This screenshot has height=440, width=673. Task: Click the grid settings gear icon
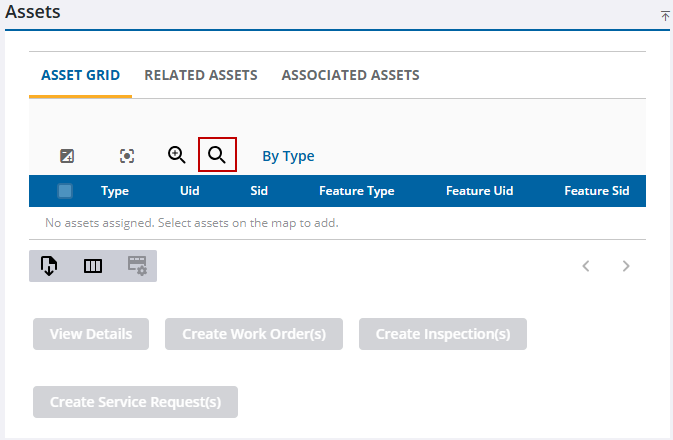(x=136, y=266)
